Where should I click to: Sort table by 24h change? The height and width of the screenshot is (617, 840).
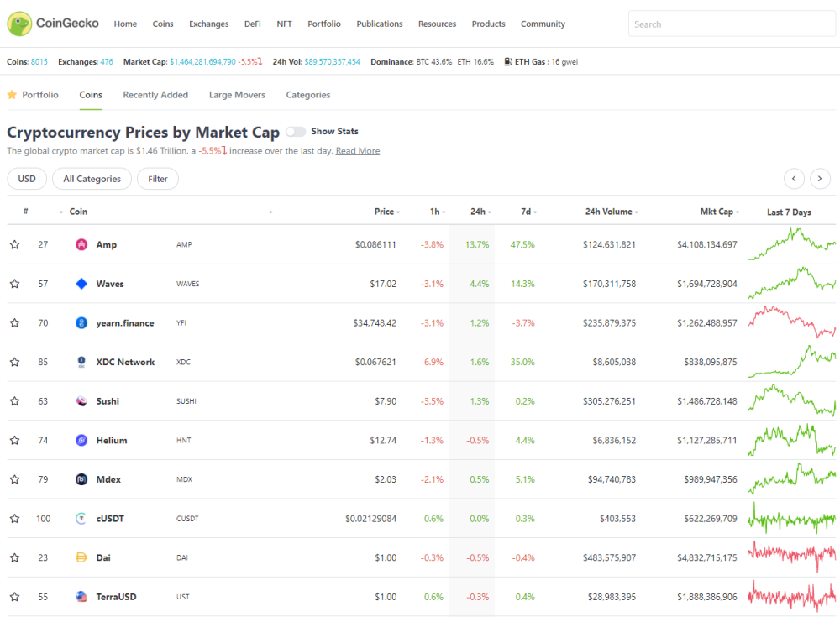tap(480, 212)
